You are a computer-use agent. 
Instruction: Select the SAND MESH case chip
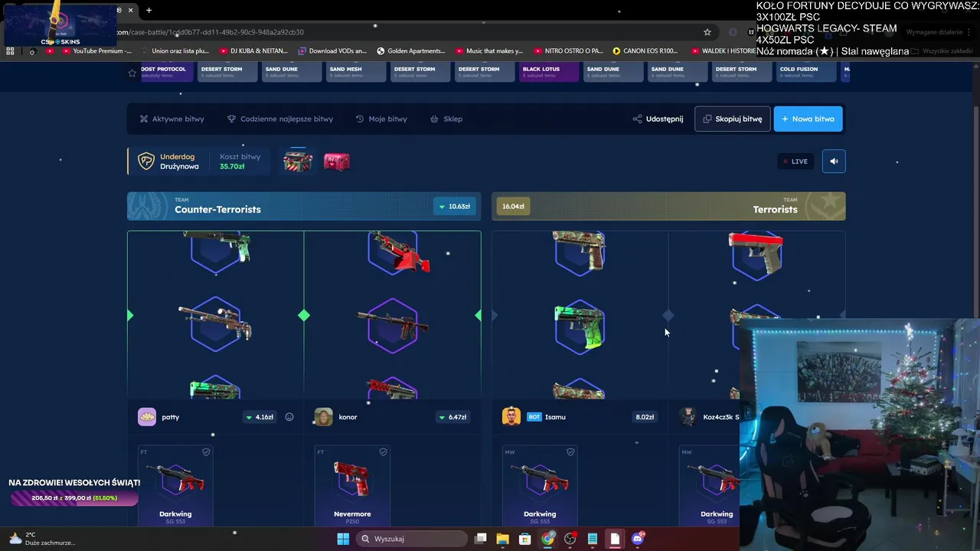tap(354, 72)
